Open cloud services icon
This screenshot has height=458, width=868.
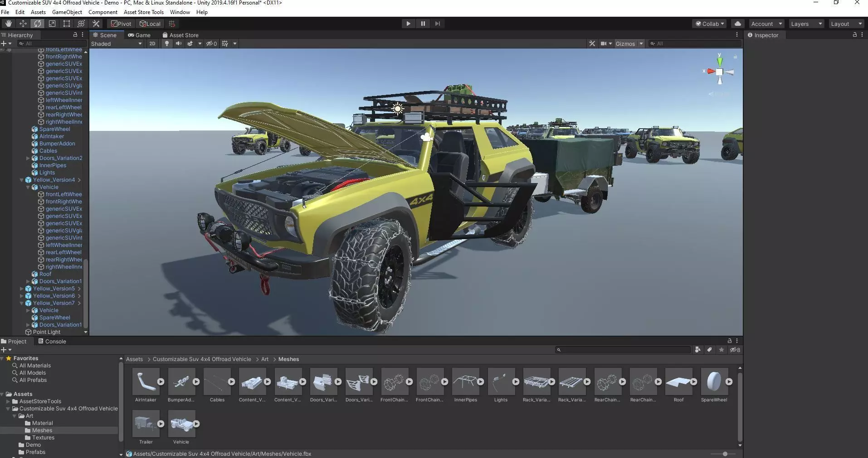pos(738,24)
